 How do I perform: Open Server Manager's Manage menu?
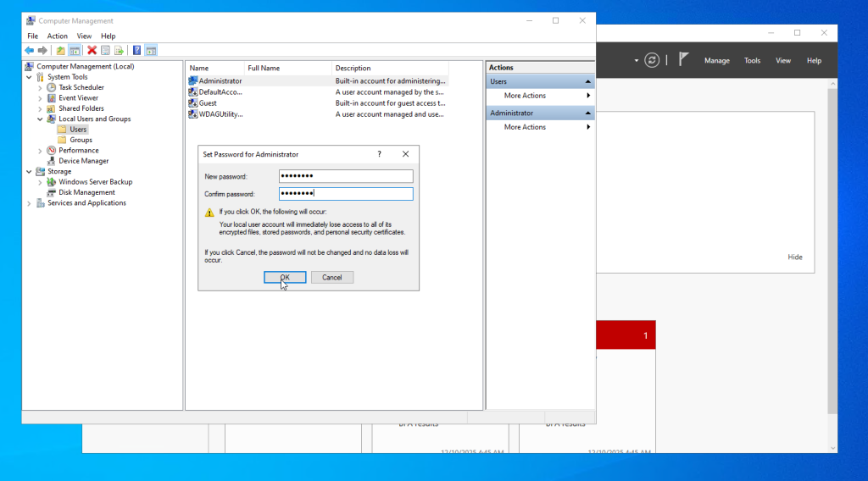pos(717,61)
